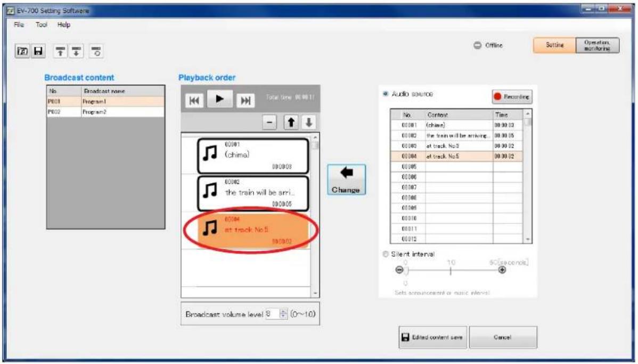Image resolution: width=638 pixels, height=364 pixels.
Task: Select the (chime) playback item card
Action: (252, 156)
